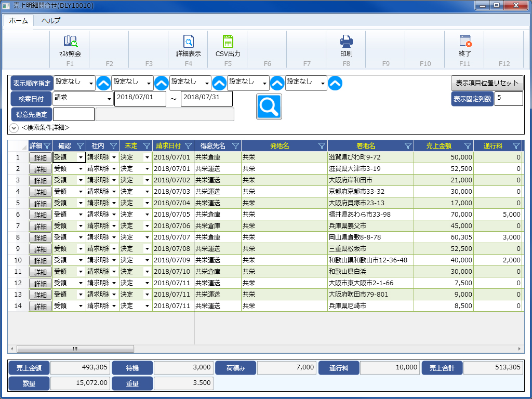
Task: Select cell 福井県あわら市33-98
Action: click(370, 215)
